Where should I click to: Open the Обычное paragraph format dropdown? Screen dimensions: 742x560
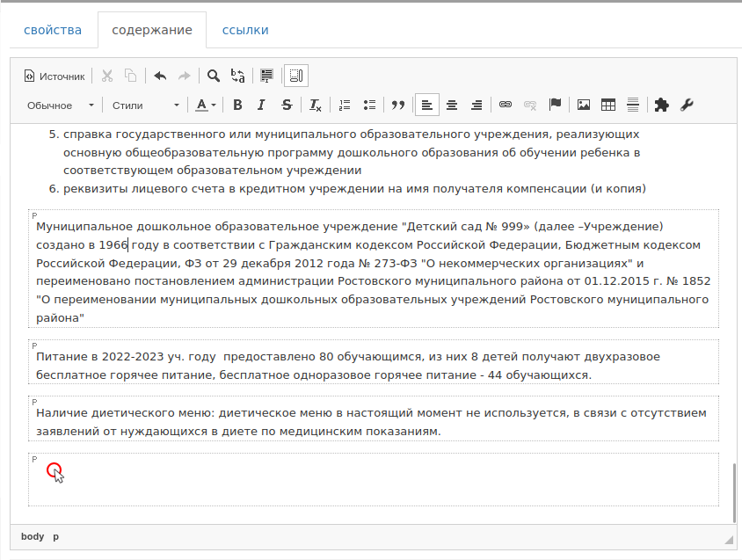(x=61, y=105)
